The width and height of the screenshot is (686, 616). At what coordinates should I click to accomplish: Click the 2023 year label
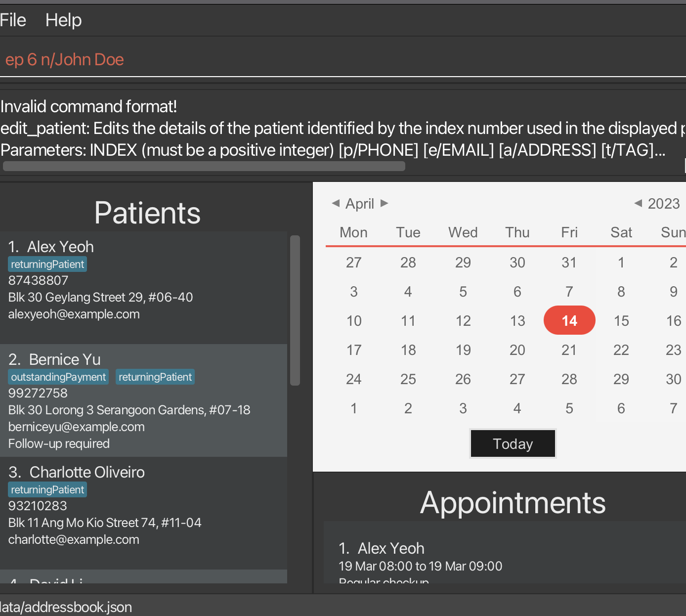pyautogui.click(x=664, y=204)
